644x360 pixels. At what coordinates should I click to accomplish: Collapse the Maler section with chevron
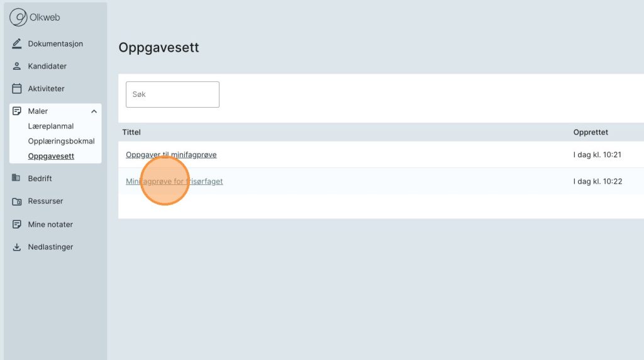[94, 111]
